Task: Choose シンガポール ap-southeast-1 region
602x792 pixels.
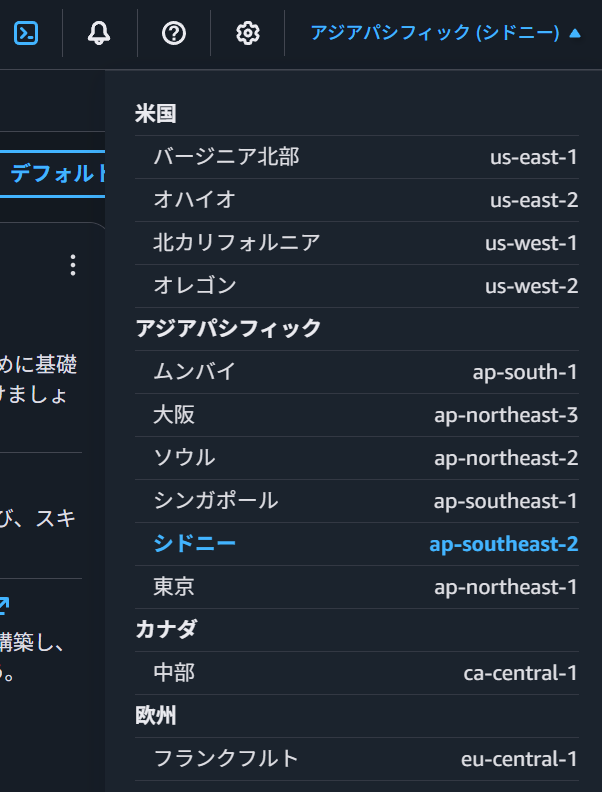Action: (356, 501)
